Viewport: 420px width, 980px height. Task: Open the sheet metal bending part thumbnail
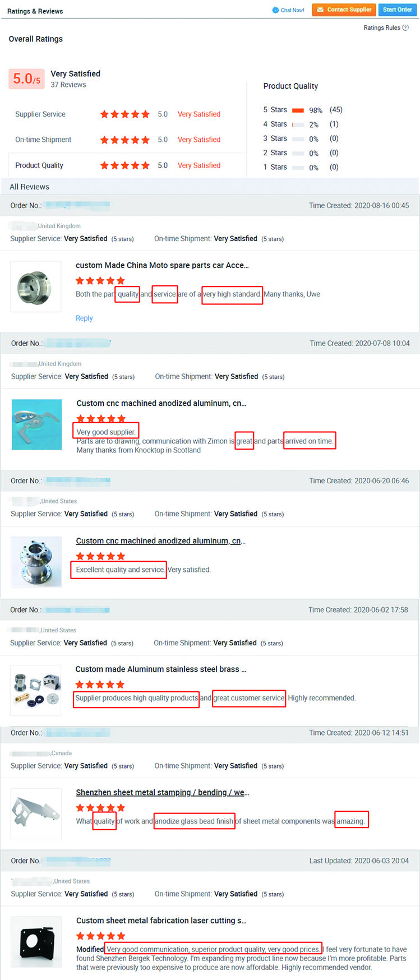[36, 813]
